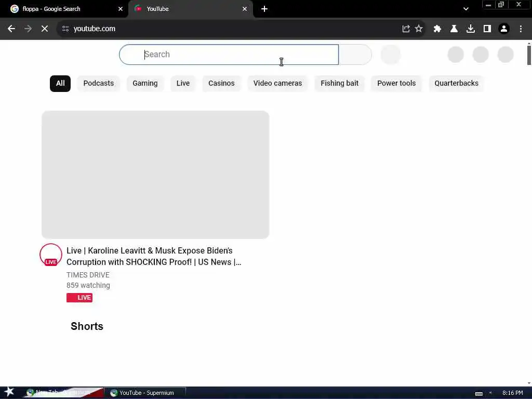Select the Live filter chip
The image size is (532, 399).
[183, 84]
